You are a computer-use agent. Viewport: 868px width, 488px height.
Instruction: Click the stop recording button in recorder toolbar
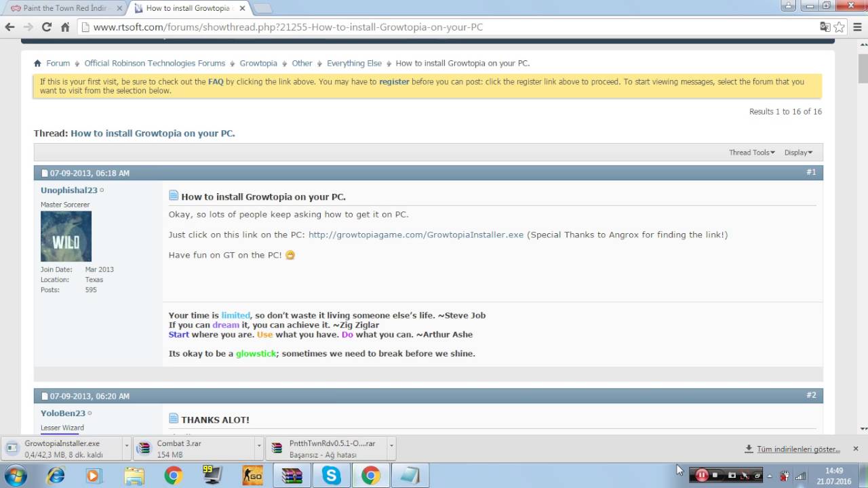[715, 476]
